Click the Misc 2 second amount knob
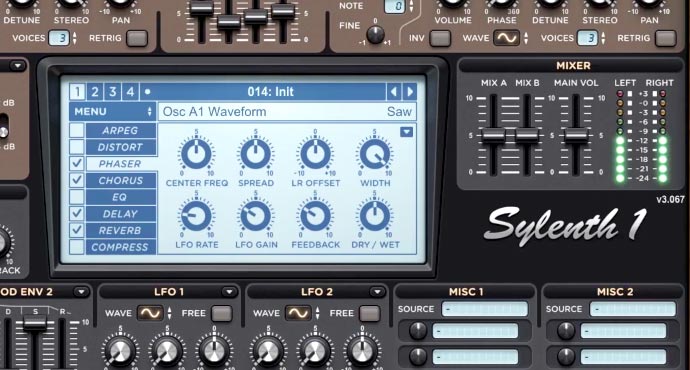This screenshot has height=370, width=690. coord(566,357)
